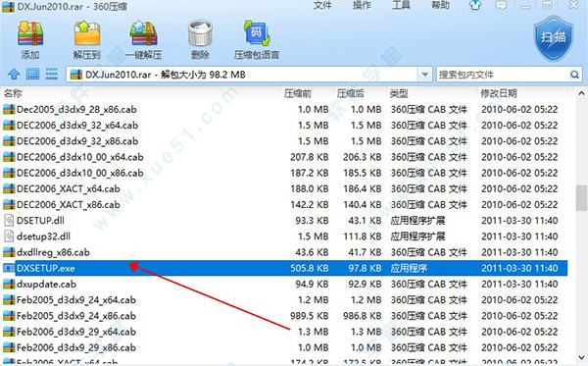588x366 pixels.
Task: Select Dec2005_d3dx9_28_x86.cab file
Action: [x=76, y=109]
